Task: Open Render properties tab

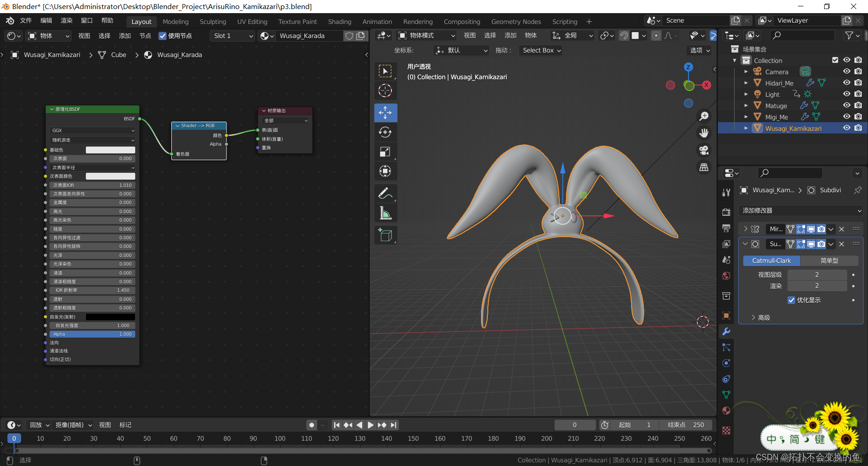Action: [x=726, y=213]
